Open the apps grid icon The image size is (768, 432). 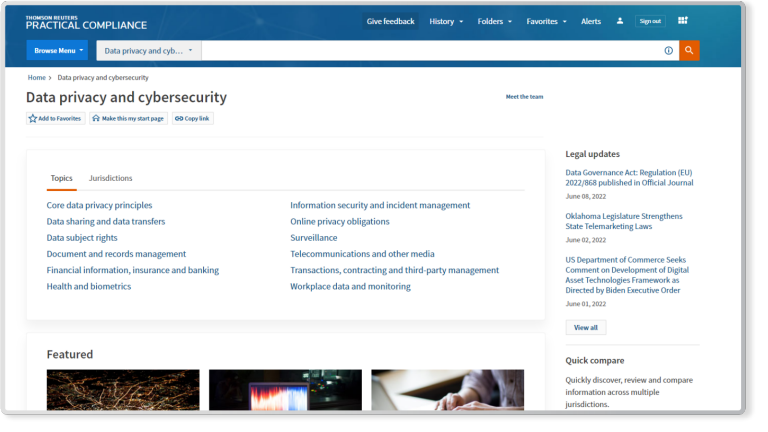pos(683,21)
